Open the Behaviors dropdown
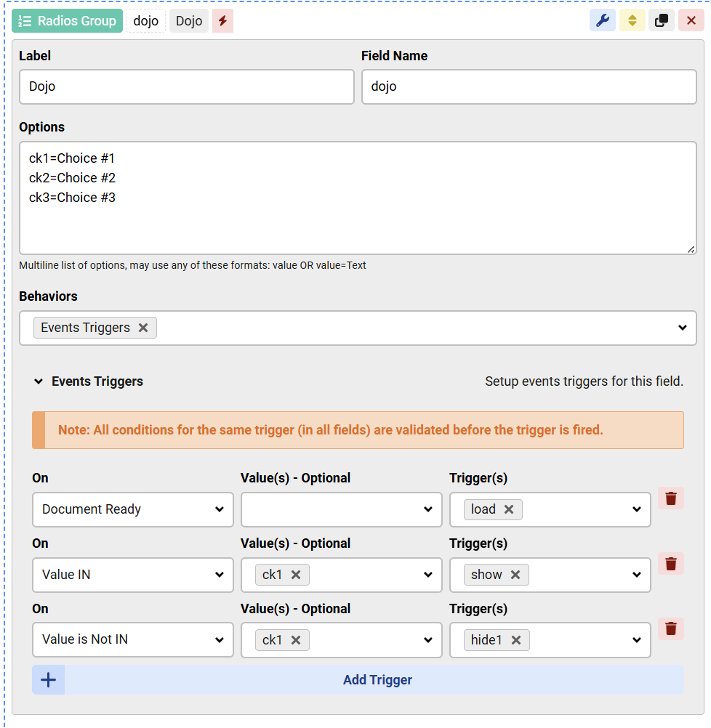This screenshot has width=711, height=728. click(x=682, y=328)
